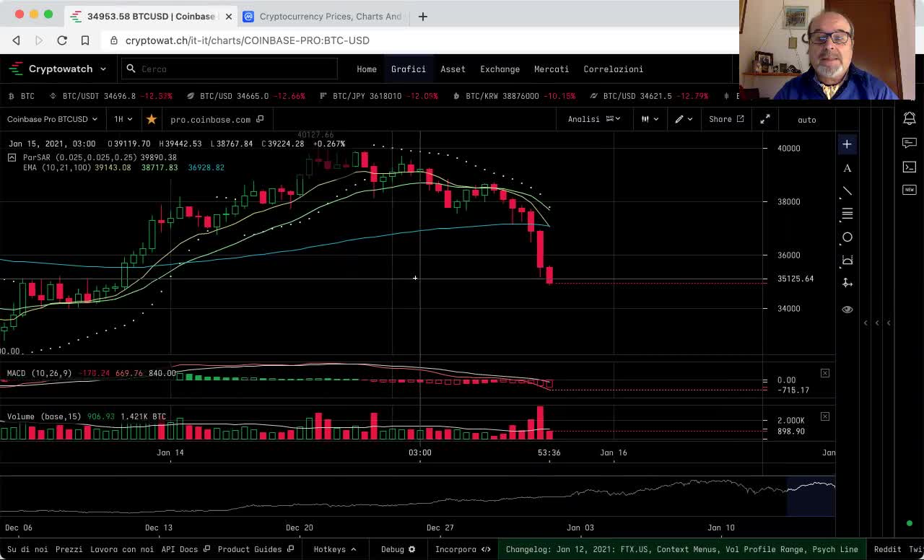Go back in browser history
The width and height of the screenshot is (924, 560).
[x=17, y=40]
